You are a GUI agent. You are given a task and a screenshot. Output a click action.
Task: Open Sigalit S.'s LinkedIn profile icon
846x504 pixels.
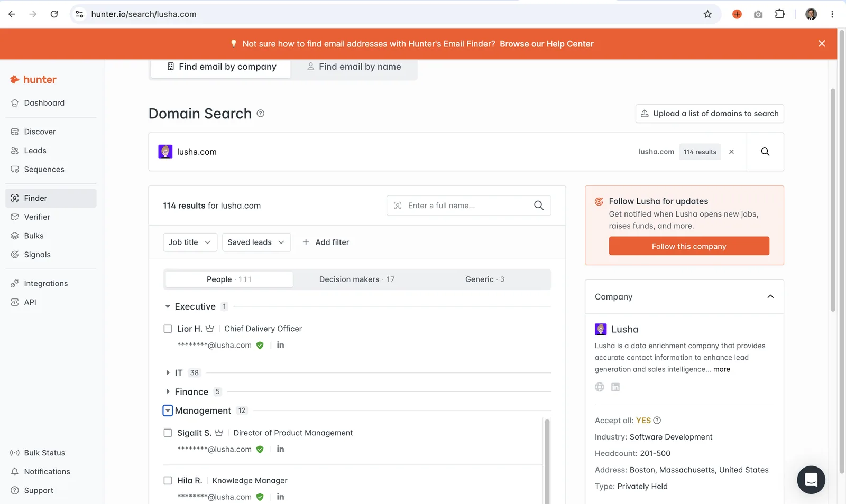click(280, 449)
